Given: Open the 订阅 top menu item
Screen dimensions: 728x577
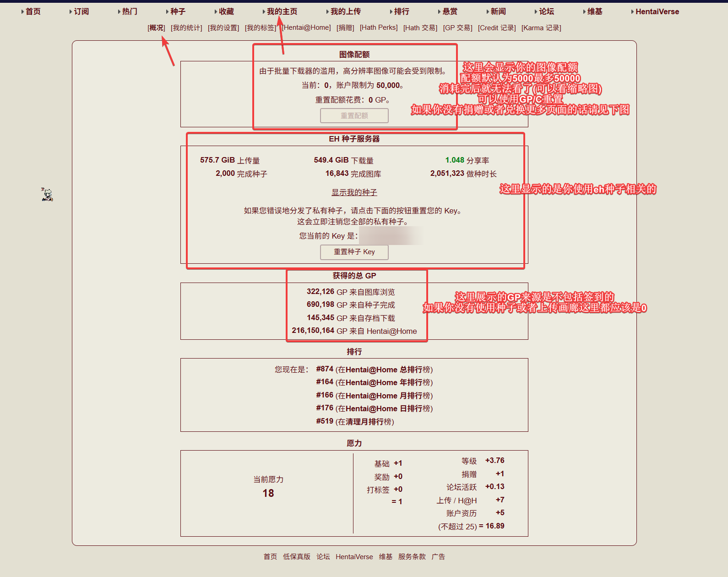Looking at the screenshot, I should 81,11.
